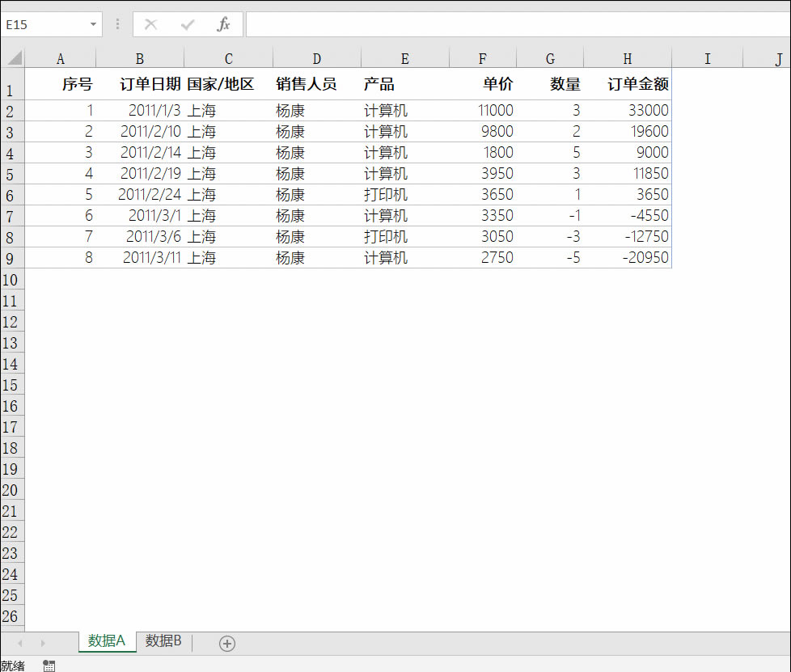Click the New Sheet plus icon
Image resolution: width=791 pixels, height=672 pixels.
[227, 643]
